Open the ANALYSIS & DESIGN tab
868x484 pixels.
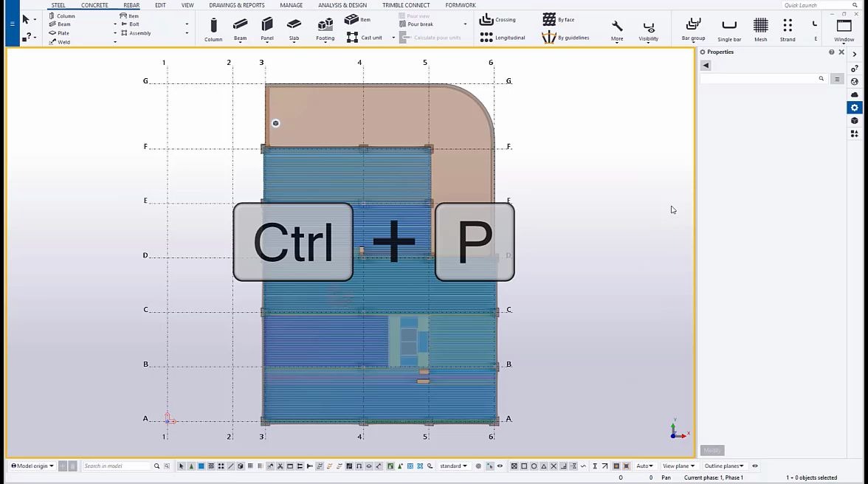(342, 5)
